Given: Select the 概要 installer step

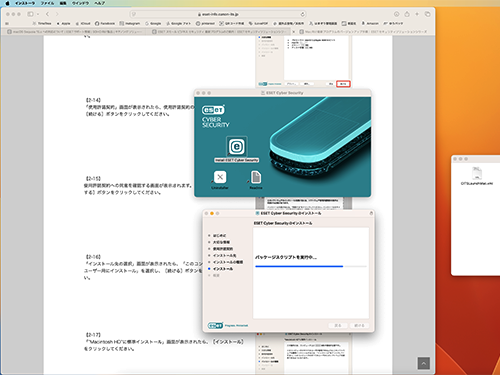Looking at the screenshot, I should 216,275.
